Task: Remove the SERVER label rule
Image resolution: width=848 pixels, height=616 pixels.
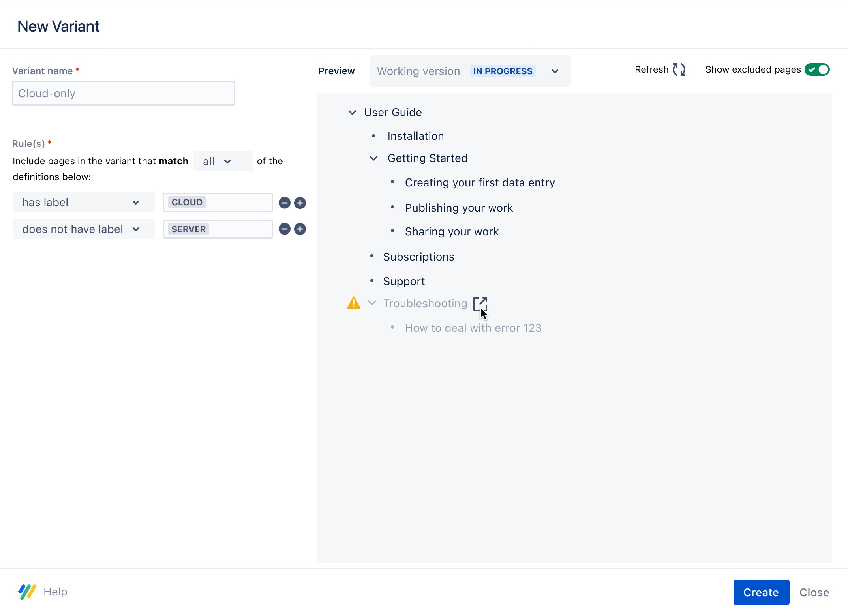Action: 284,229
